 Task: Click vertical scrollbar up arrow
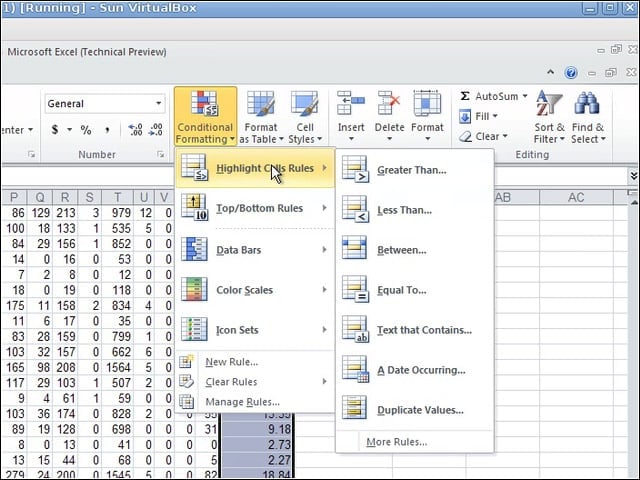tap(633, 202)
